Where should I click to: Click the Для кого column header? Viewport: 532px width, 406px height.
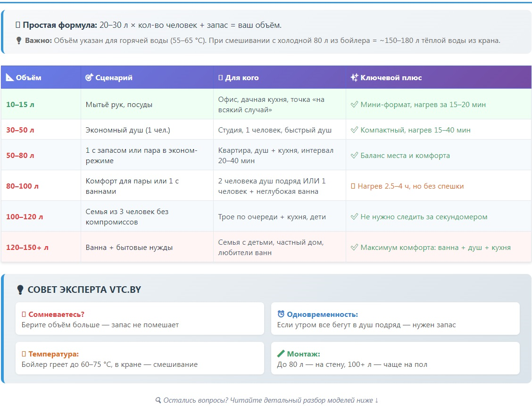pos(241,78)
